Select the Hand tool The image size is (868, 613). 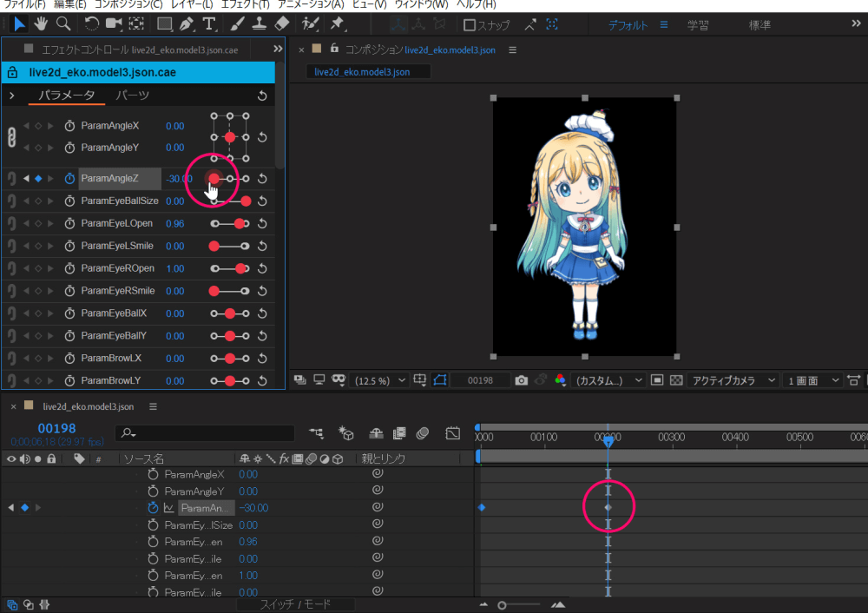[41, 23]
